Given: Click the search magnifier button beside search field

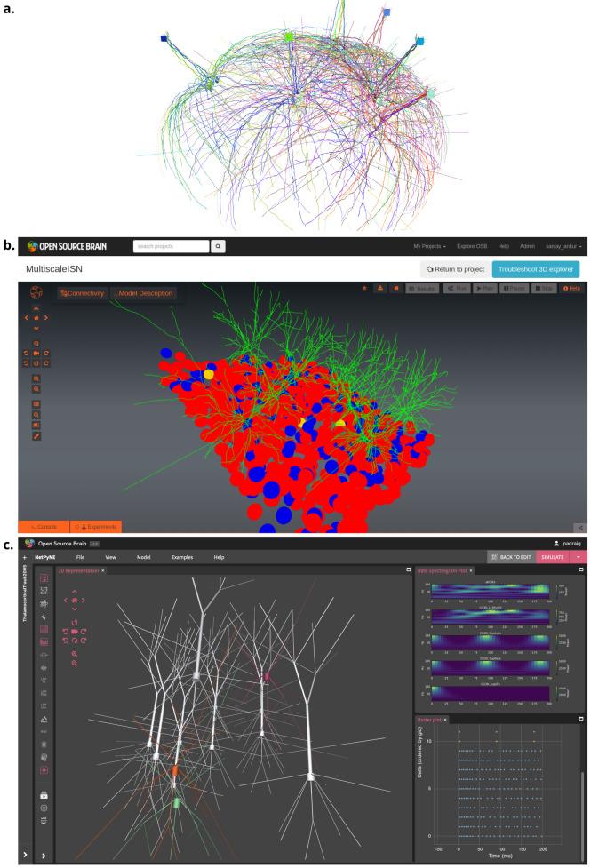Looking at the screenshot, I should coord(219,246).
